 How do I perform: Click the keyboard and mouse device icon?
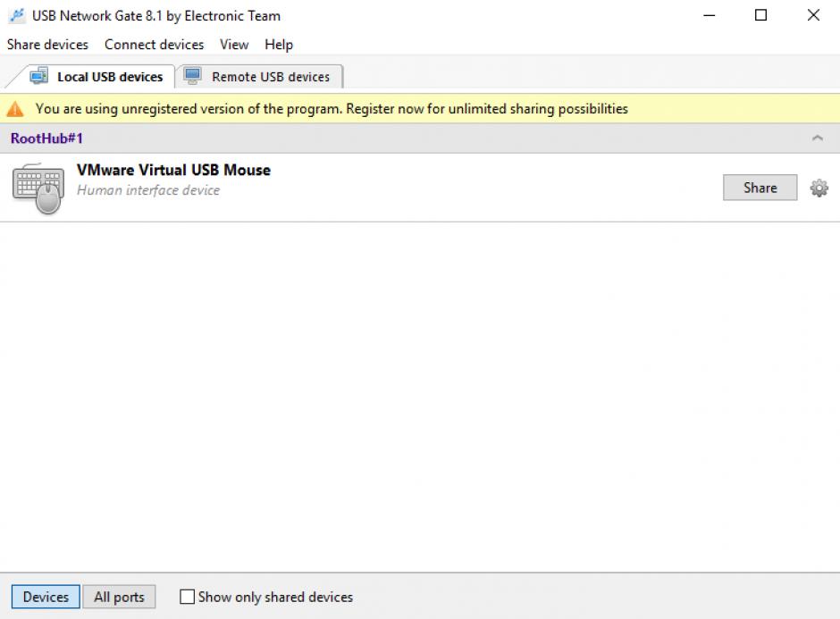pos(38,188)
